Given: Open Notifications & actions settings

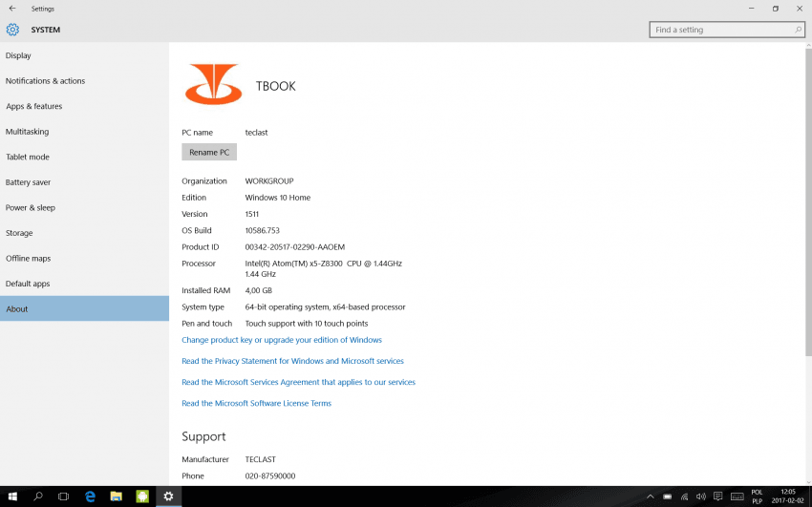Looking at the screenshot, I should (45, 81).
